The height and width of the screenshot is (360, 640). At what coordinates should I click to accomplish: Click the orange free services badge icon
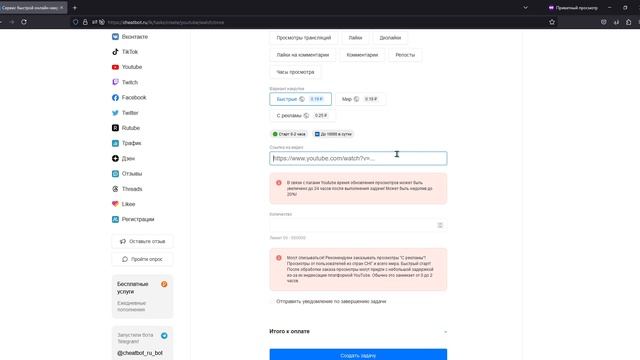pos(164,284)
